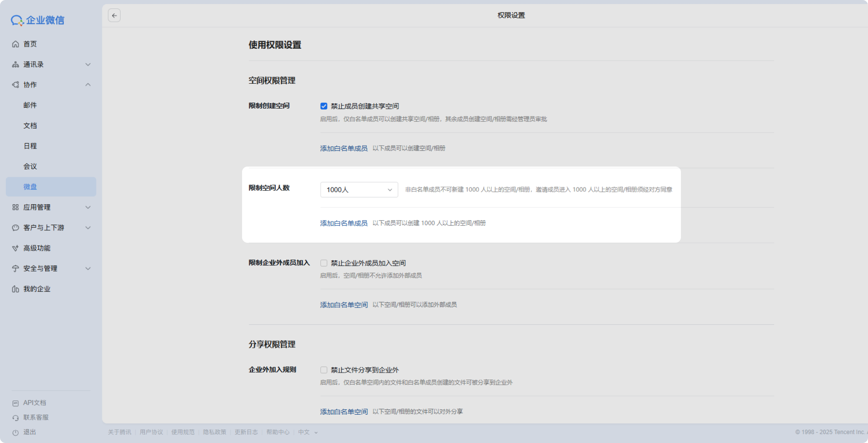Click the 应用管理 grid icon
The width and height of the screenshot is (868, 443).
16,207
